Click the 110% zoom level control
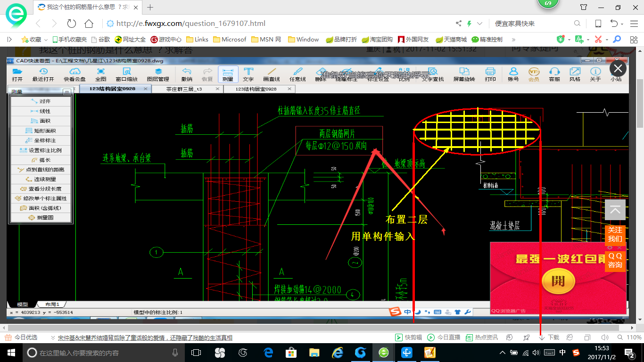The image size is (644, 362). 630,337
